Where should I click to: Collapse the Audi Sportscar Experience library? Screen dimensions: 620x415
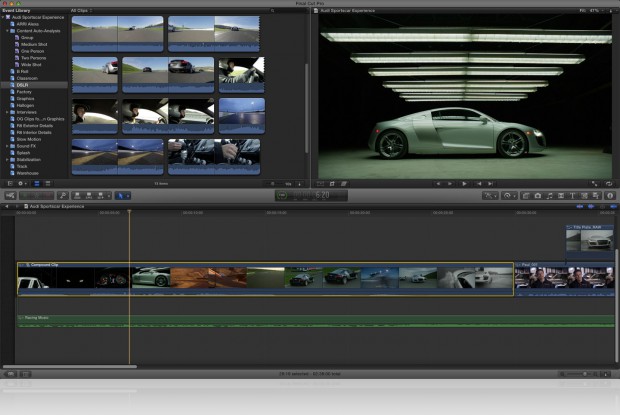(3, 17)
